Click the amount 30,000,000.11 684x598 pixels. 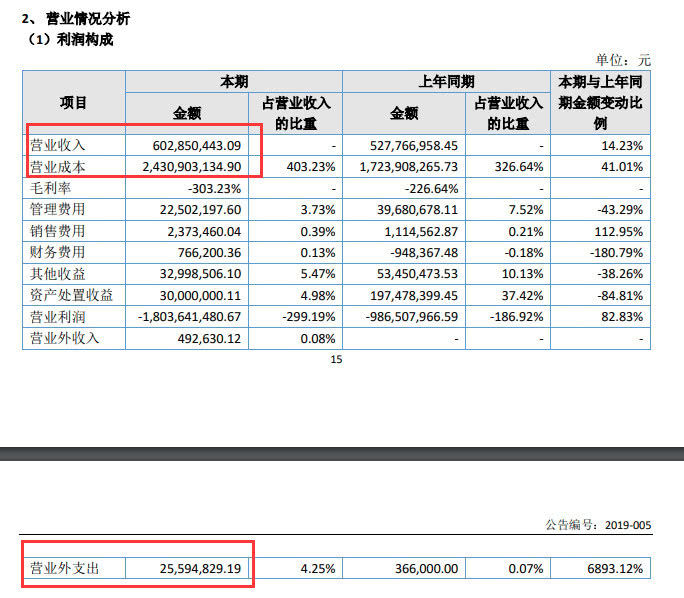200,295
